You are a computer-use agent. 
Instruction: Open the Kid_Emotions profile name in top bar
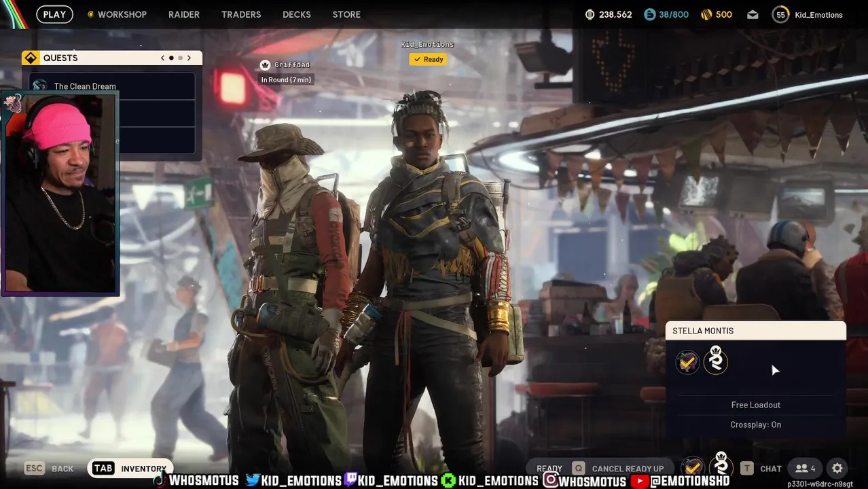point(818,15)
